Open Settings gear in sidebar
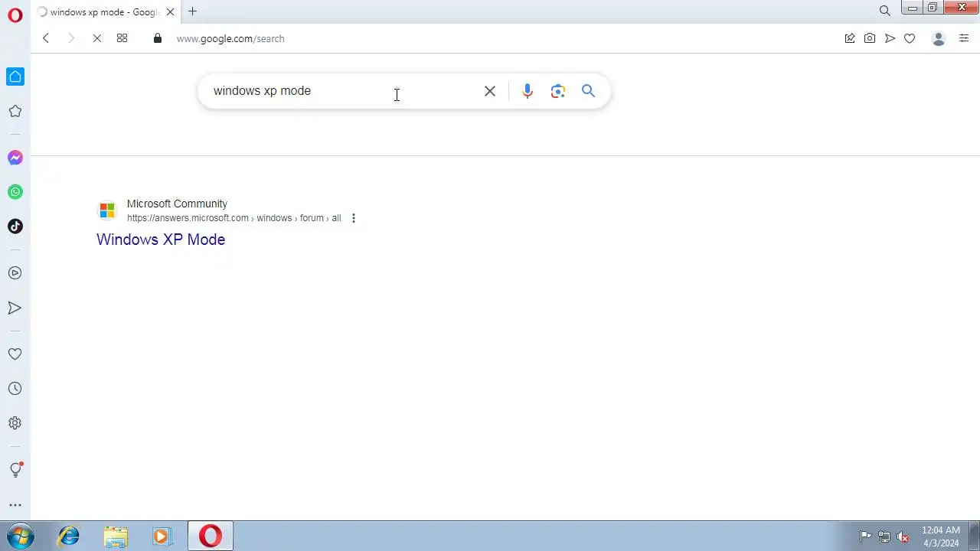980x551 pixels. [15, 423]
